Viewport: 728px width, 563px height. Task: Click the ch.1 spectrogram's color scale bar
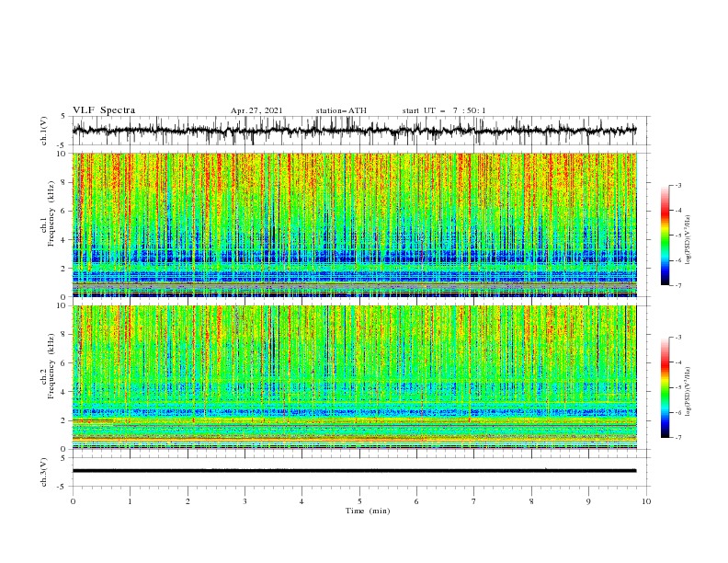point(665,236)
